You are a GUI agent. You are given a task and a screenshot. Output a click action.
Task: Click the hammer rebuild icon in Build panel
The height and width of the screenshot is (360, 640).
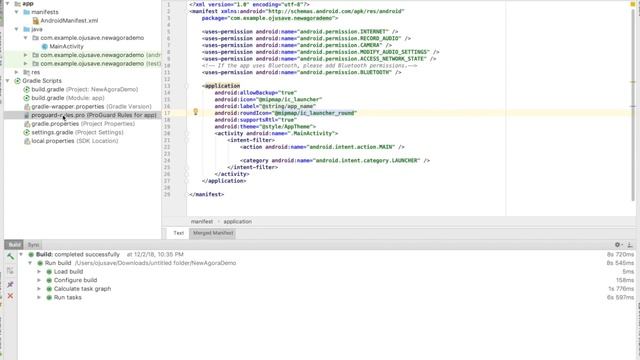[x=10, y=256]
